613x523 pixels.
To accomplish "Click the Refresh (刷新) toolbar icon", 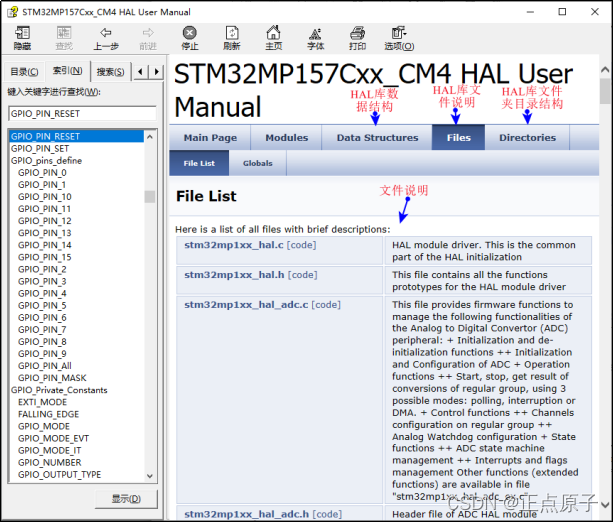I will pyautogui.click(x=231, y=38).
